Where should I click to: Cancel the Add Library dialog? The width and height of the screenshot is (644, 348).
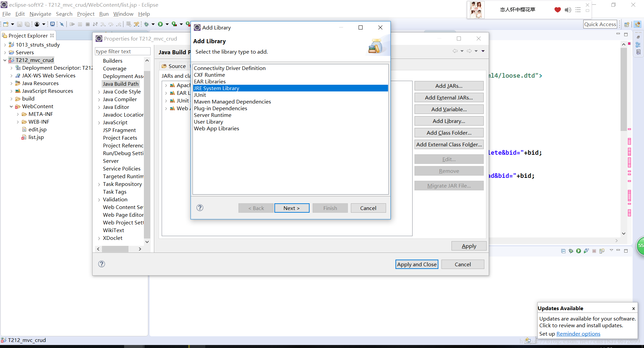click(x=368, y=208)
